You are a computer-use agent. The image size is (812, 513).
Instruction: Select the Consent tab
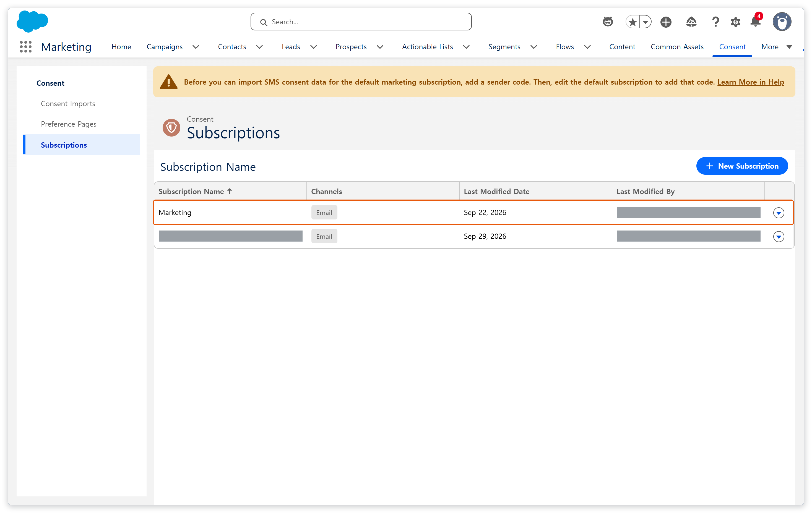tap(732, 47)
